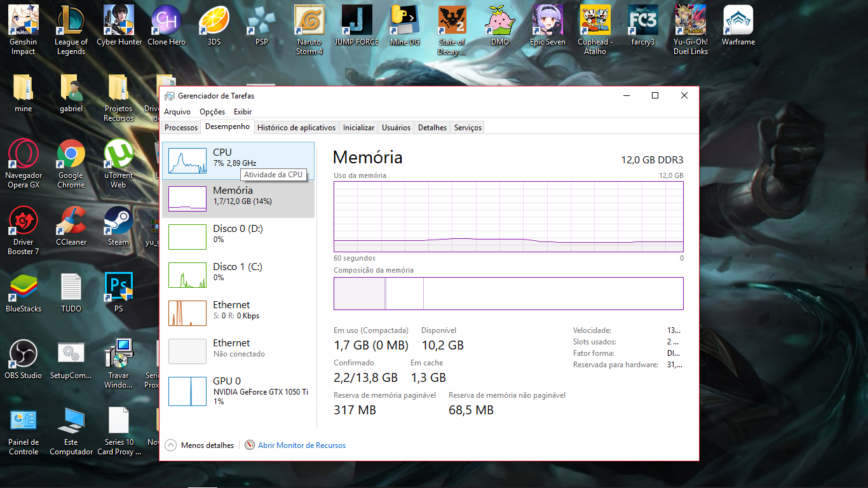
Task: Open the Yu-Gi-Oh! Duel Links shortcut
Action: 691,30
